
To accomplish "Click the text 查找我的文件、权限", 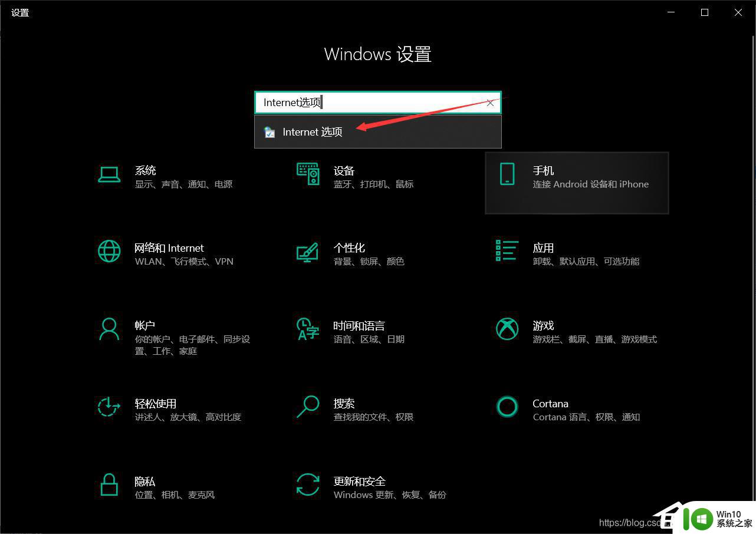I will pos(373,417).
